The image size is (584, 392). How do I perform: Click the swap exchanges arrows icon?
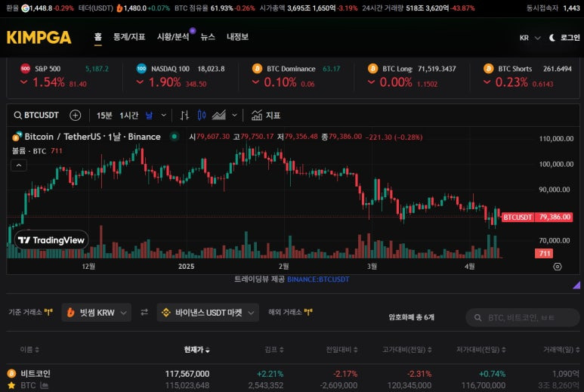coord(144,313)
